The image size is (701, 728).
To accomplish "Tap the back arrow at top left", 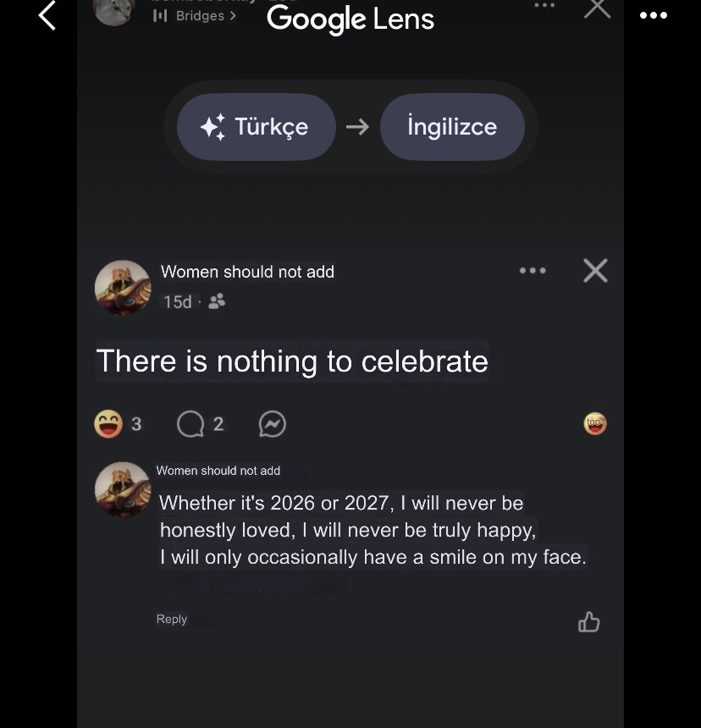I will click(47, 15).
